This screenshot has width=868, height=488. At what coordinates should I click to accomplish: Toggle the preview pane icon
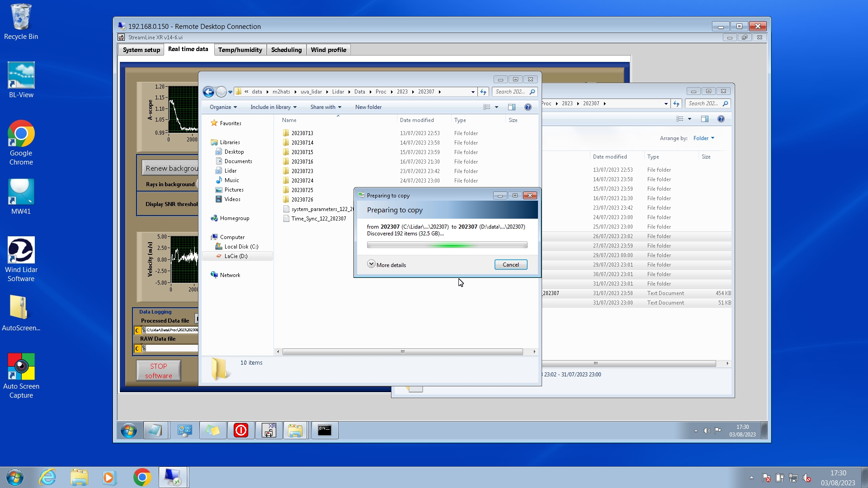tap(512, 107)
